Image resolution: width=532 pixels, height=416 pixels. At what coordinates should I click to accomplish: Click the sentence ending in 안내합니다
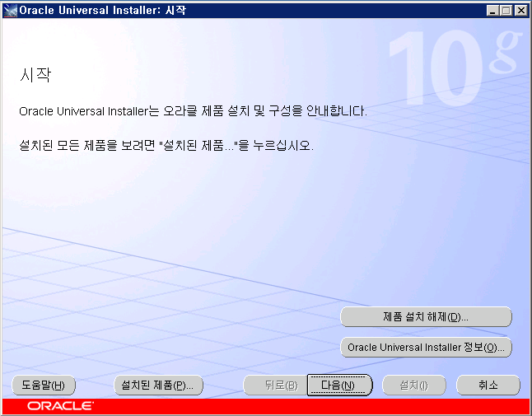193,111
